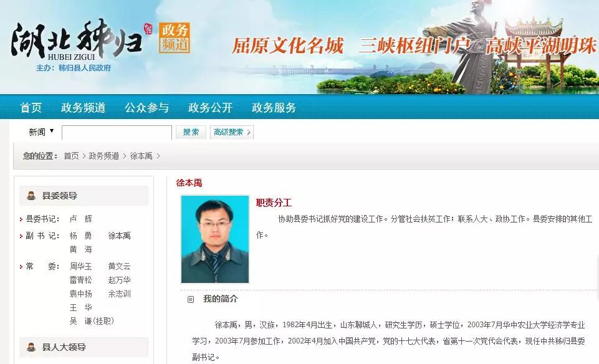Open the 首页 navigation tab
Image resolution: width=599 pixels, height=364 pixels.
pos(31,108)
